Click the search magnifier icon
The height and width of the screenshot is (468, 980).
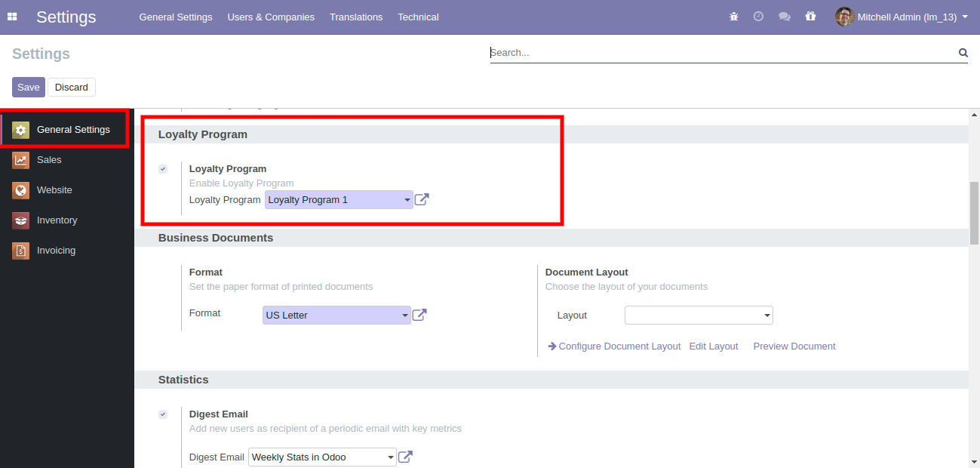click(x=963, y=53)
